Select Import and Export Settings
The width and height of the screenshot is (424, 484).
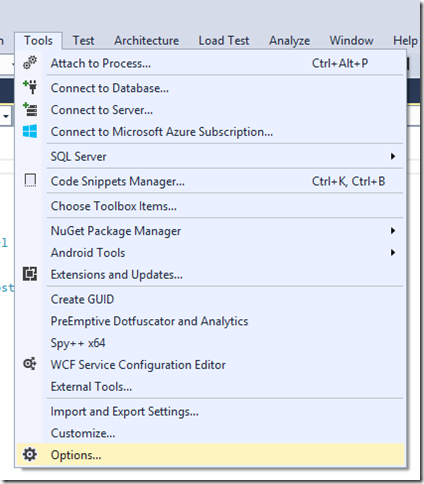click(x=210, y=412)
